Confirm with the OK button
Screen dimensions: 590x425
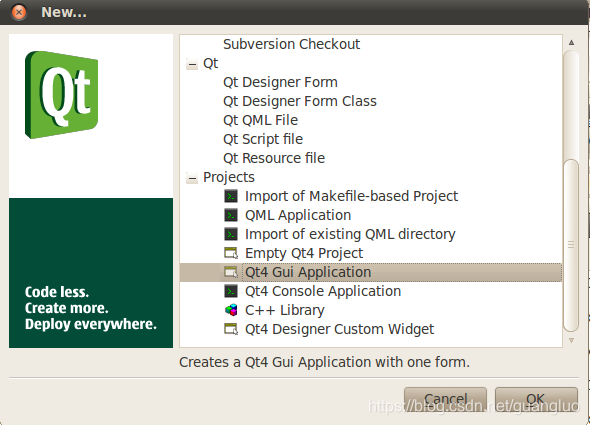[536, 399]
